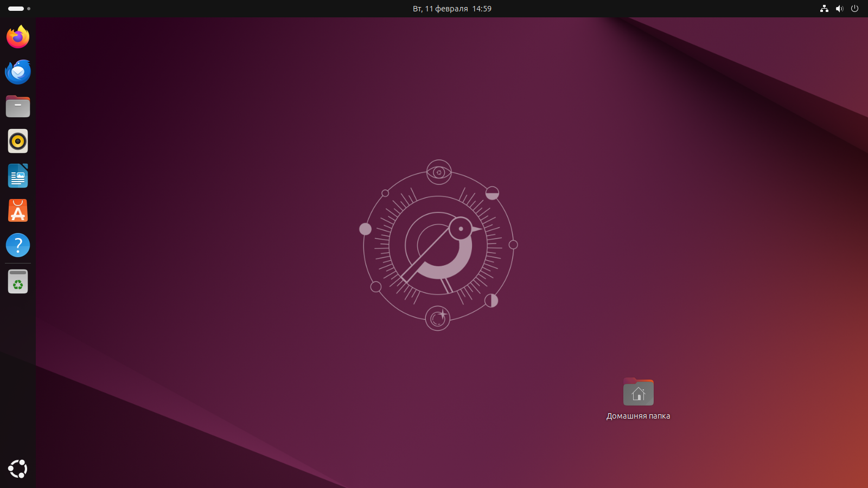Click the 14:59 time in top bar
Viewport: 868px width, 488px height.
point(482,9)
